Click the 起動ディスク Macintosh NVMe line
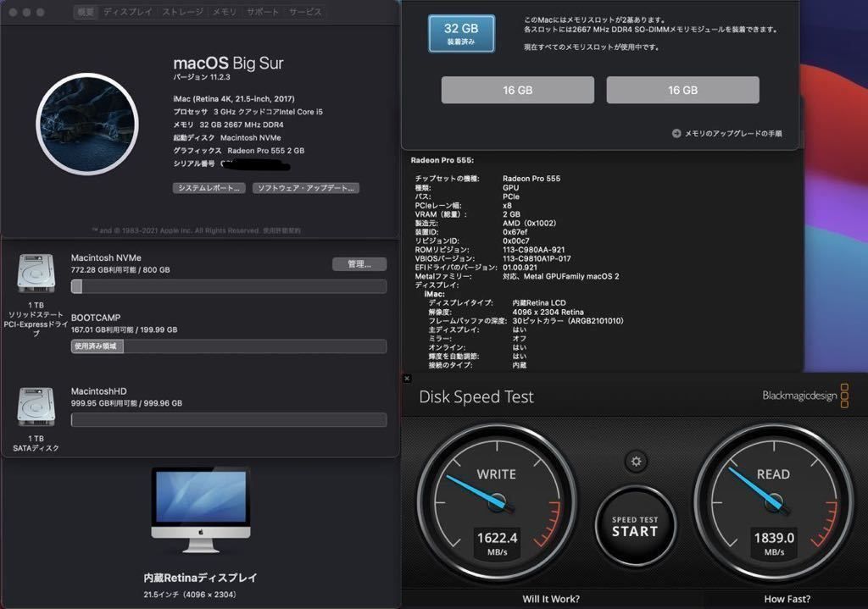The height and width of the screenshot is (609, 868). point(227,138)
